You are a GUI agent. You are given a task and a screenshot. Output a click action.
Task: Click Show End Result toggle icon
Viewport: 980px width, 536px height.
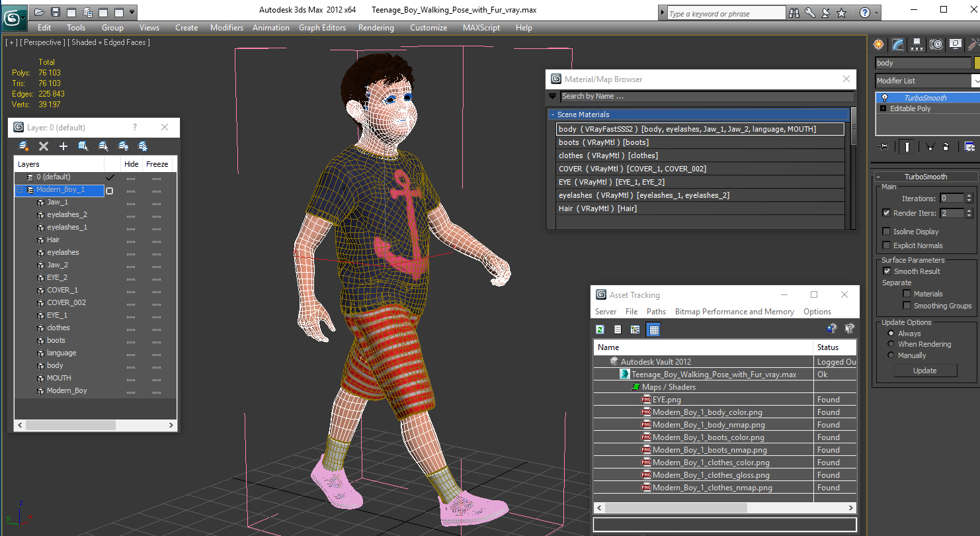(x=908, y=146)
